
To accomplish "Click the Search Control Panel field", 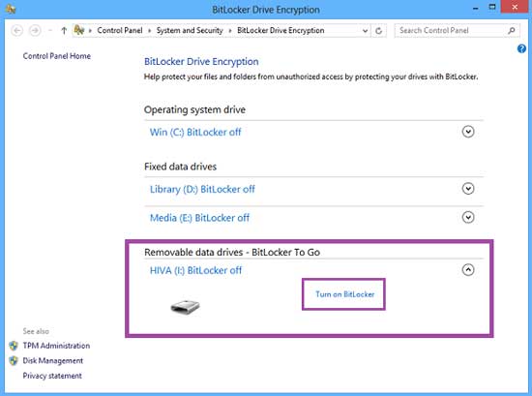I will point(453,31).
